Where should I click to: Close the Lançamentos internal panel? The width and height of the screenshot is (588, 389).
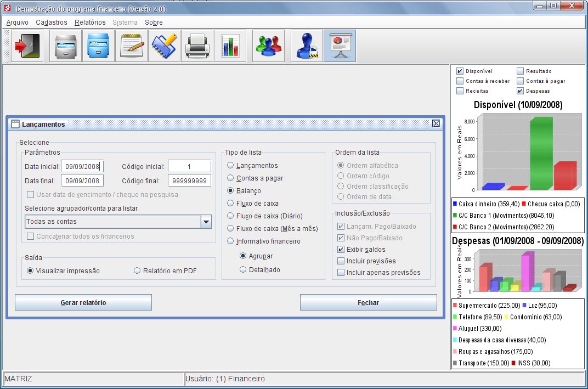click(436, 123)
